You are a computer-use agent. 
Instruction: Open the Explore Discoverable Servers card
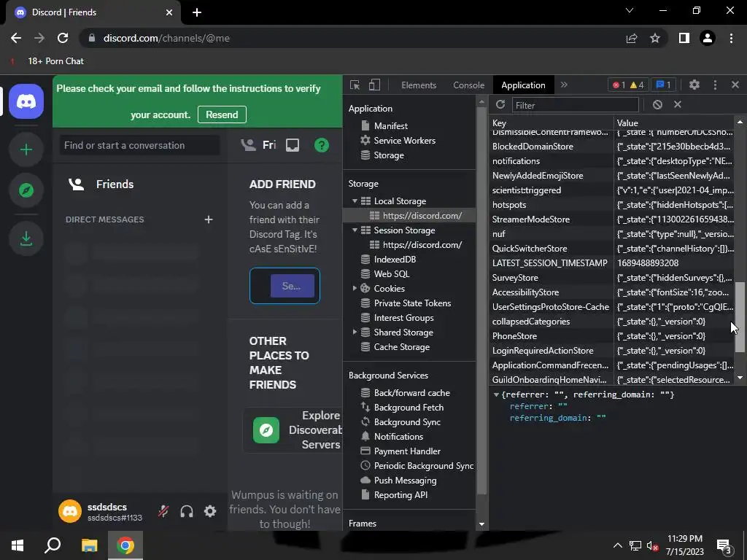point(293,430)
